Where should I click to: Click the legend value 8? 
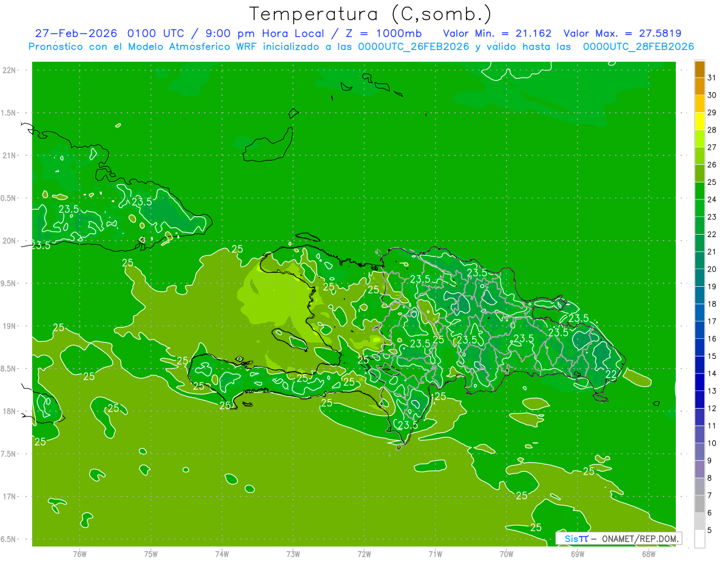(x=710, y=478)
